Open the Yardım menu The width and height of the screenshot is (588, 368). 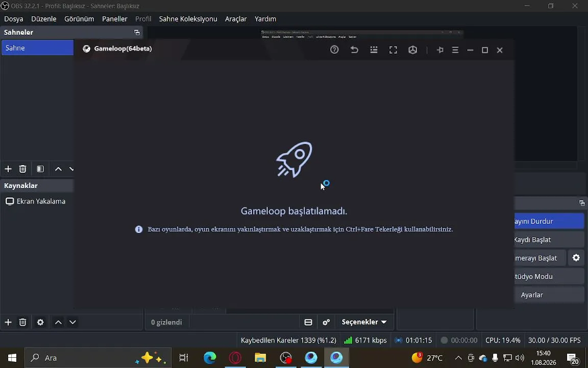point(265,19)
